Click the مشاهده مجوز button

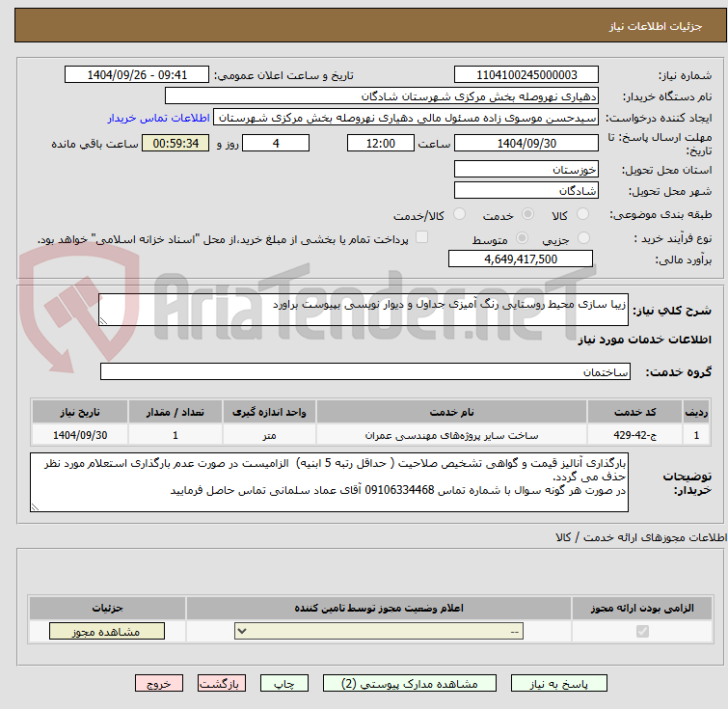point(107,632)
